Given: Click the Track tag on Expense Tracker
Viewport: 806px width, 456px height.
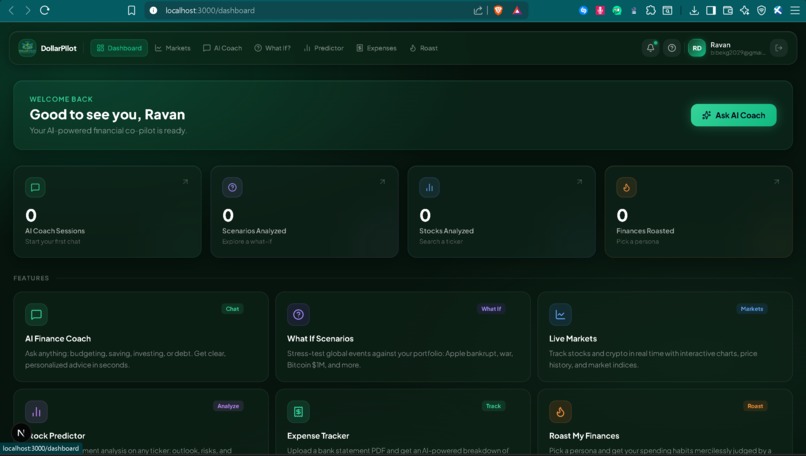Looking at the screenshot, I should coord(493,406).
